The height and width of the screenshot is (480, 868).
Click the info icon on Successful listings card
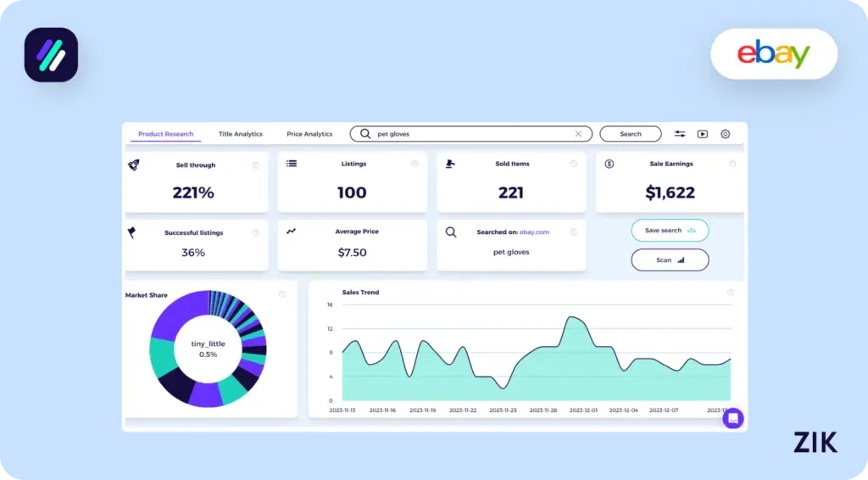click(255, 232)
